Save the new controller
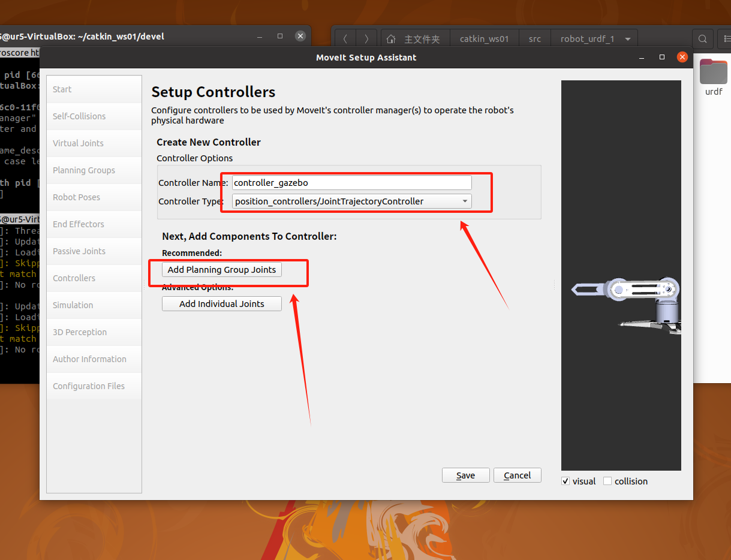The image size is (731, 560). pyautogui.click(x=465, y=475)
